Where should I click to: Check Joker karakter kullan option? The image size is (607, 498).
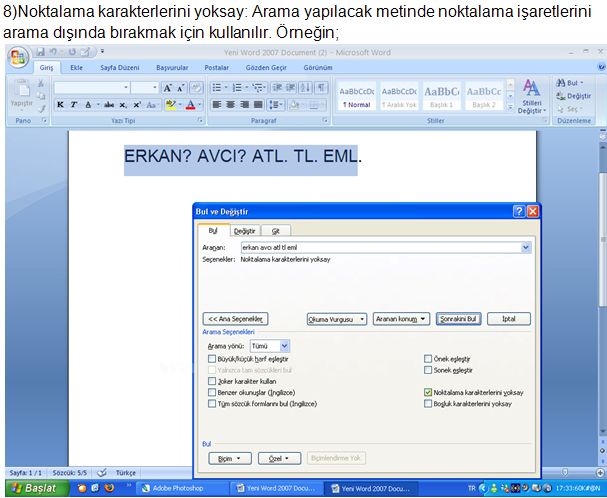211,381
